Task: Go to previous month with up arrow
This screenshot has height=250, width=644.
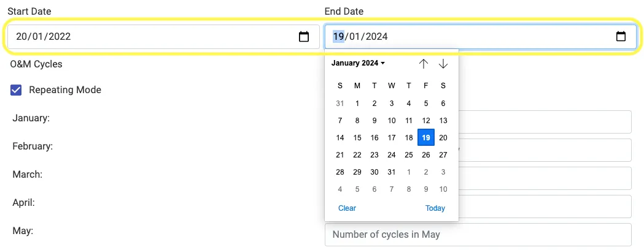Action: (424, 64)
